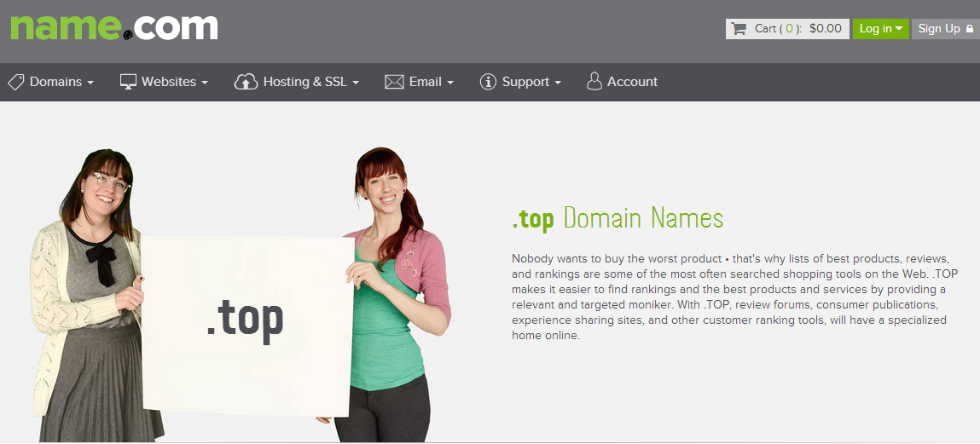Click the Hosting cloud upload icon
The height and width of the screenshot is (444, 980).
click(x=246, y=82)
